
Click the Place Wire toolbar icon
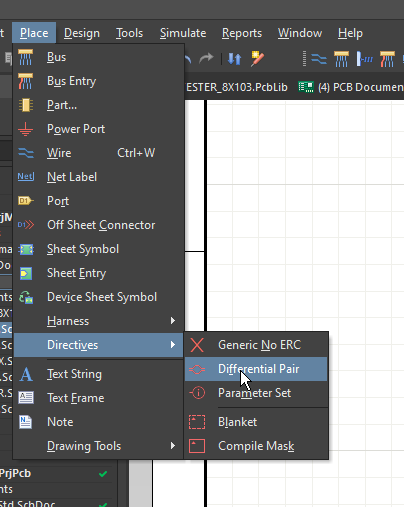pos(319,59)
